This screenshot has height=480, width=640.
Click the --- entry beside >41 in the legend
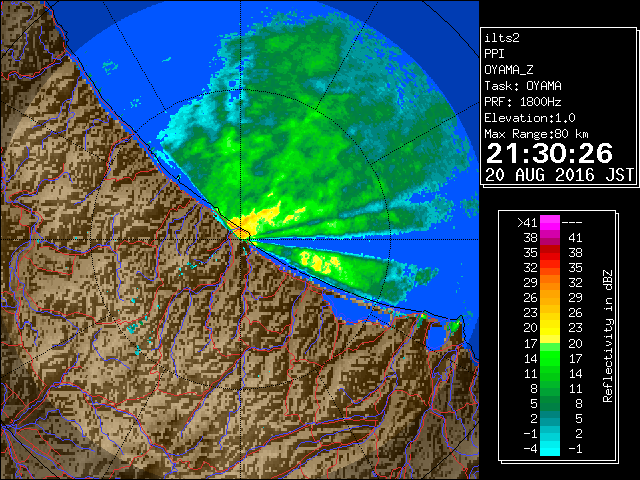[572, 223]
